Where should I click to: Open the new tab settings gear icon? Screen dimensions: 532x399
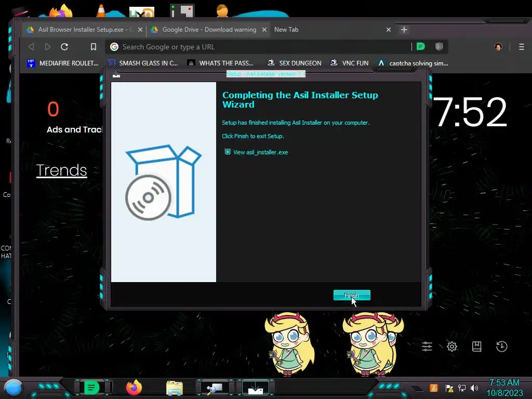(452, 347)
